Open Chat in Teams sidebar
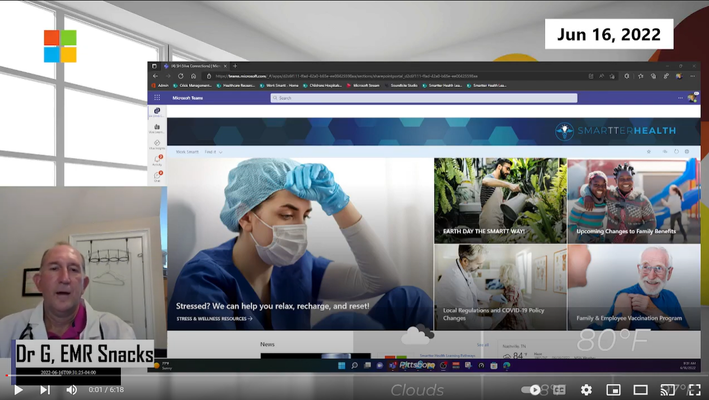Screen dimensions: 709x400 pos(157,177)
